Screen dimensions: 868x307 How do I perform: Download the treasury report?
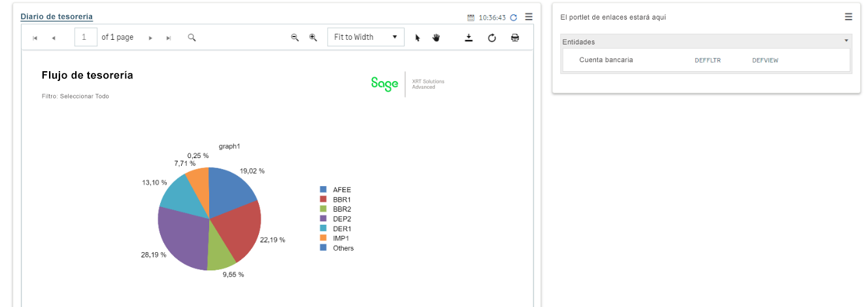(x=469, y=37)
